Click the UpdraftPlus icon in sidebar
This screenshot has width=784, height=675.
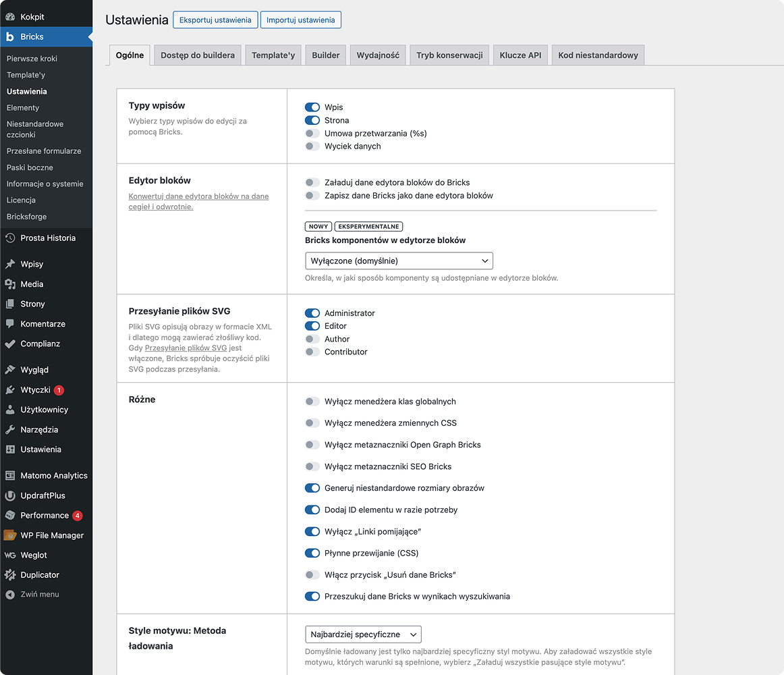pos(10,495)
